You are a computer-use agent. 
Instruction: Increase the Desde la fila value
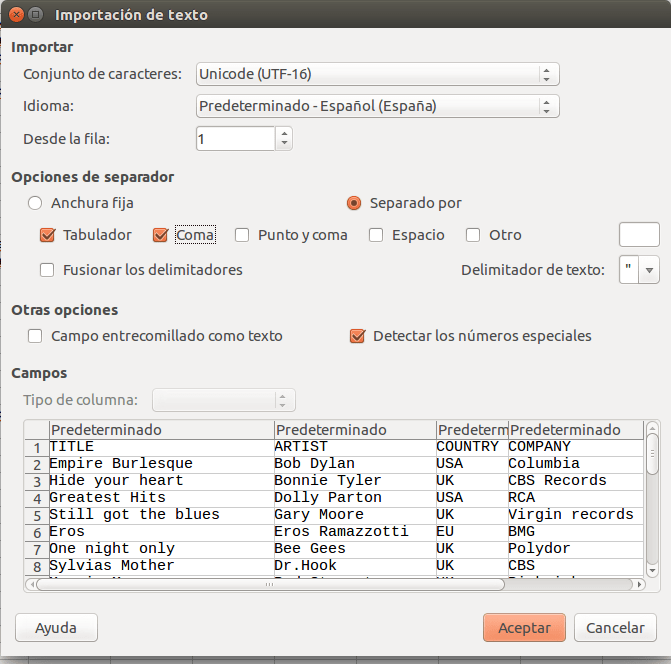point(284,133)
